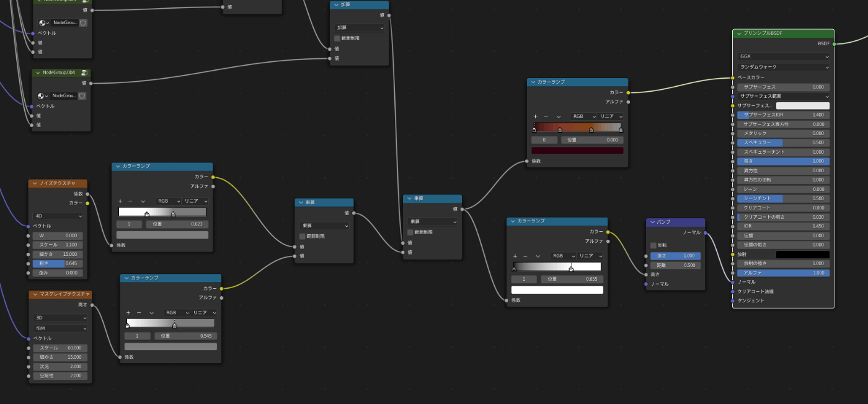The width and height of the screenshot is (868, 404).
Task: Collapse the 加算 node
Action: coord(336,5)
